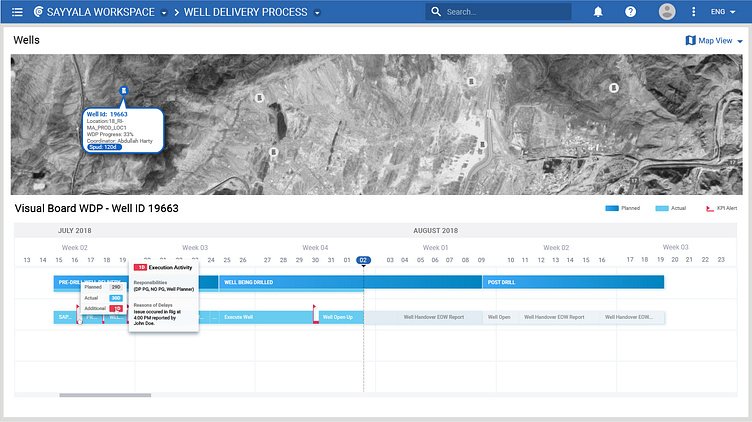
Task: Open the help question mark icon
Action: pos(630,12)
